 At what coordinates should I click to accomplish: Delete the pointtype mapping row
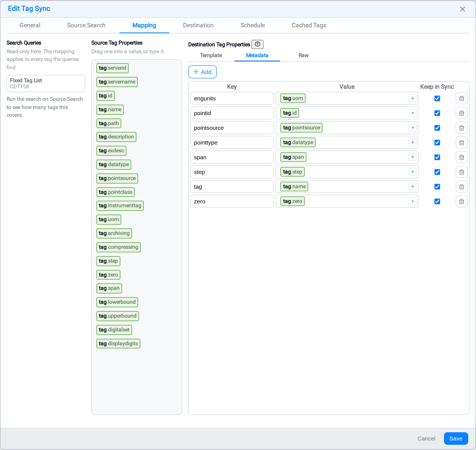461,143
